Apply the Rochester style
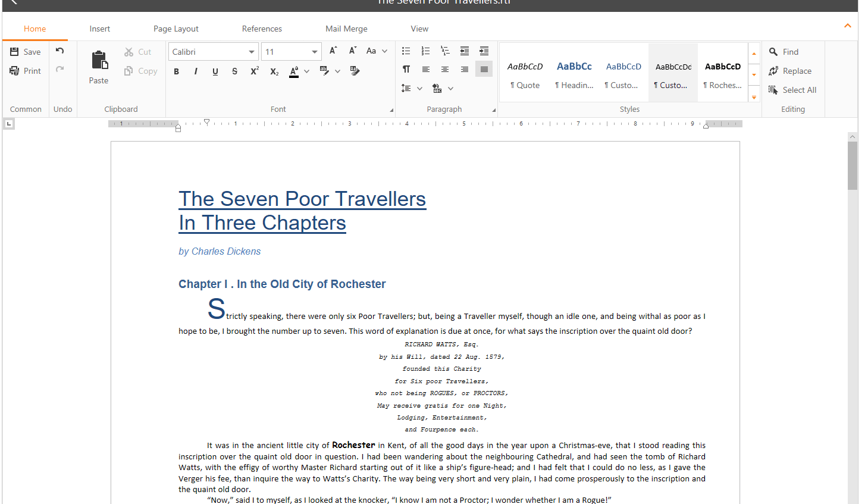The image size is (868, 504). (x=722, y=73)
